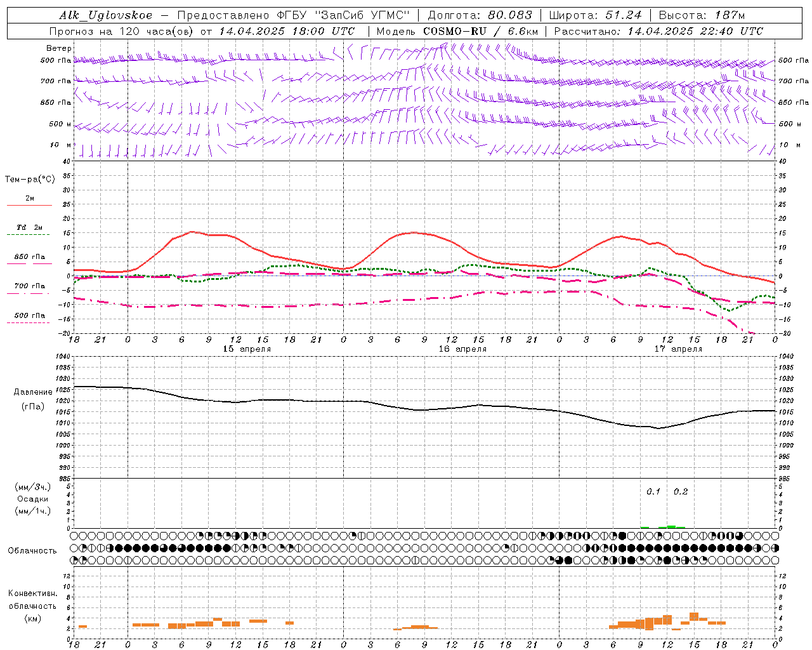Click the station name Alk_Uglovskoe in the header

106,15
